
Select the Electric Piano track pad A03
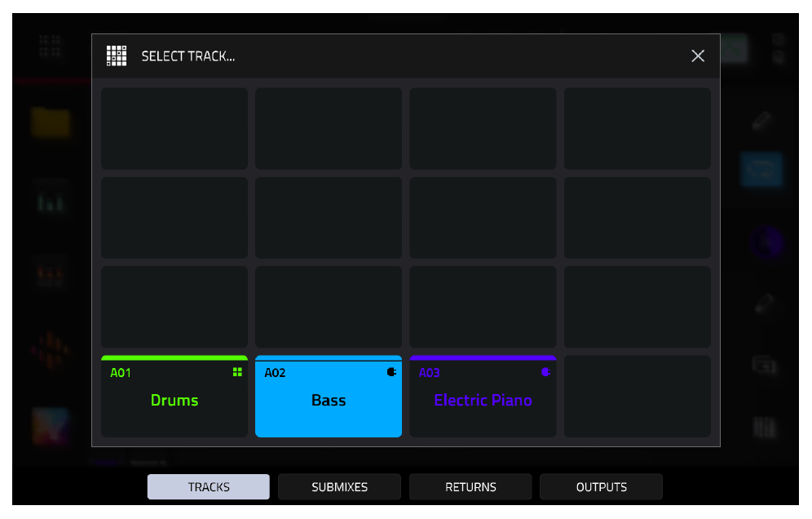[x=483, y=396]
